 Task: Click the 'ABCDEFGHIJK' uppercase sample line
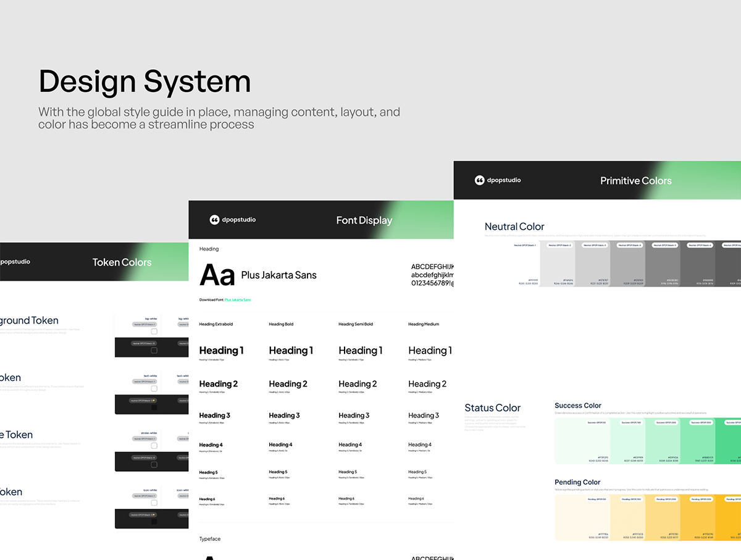pyautogui.click(x=433, y=266)
